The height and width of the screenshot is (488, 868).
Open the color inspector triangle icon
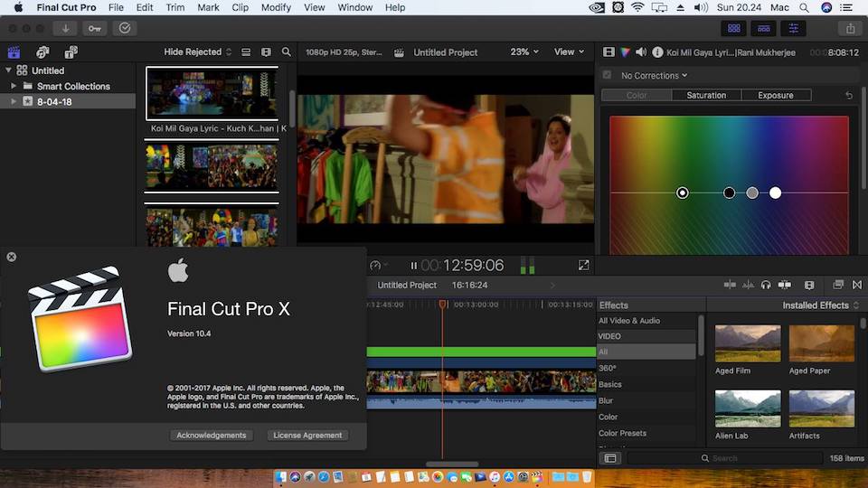coord(625,52)
